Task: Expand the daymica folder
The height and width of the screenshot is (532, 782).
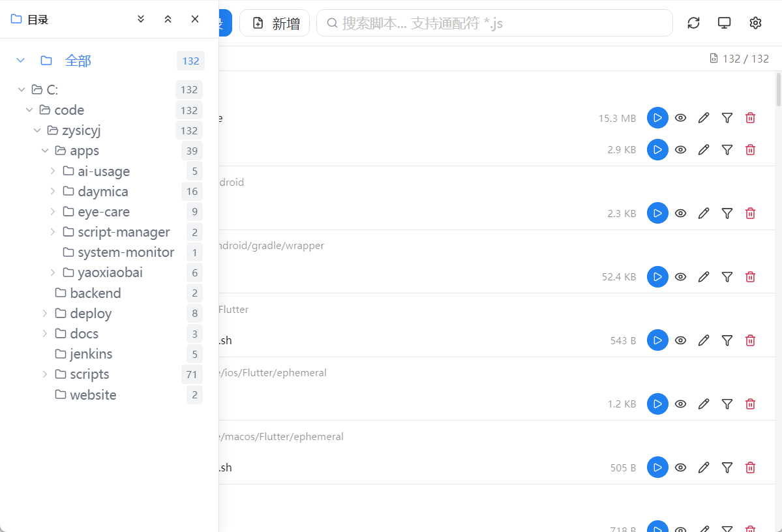Action: 53,191
